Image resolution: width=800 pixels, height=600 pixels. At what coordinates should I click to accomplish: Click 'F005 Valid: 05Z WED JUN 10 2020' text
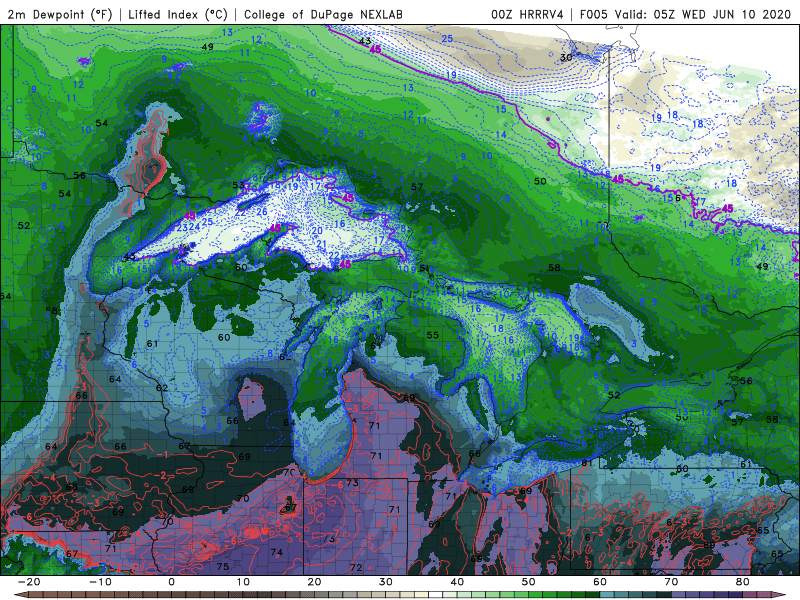(x=685, y=14)
